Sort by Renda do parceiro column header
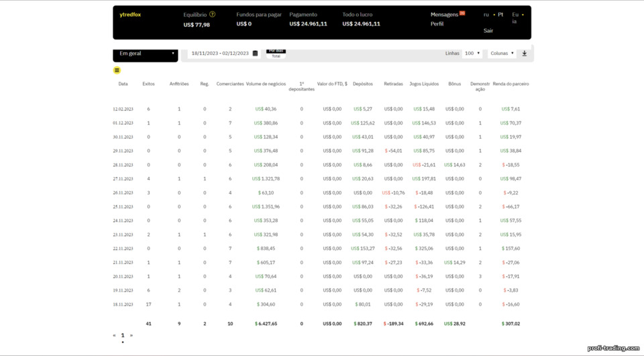644x356 pixels. coord(511,84)
